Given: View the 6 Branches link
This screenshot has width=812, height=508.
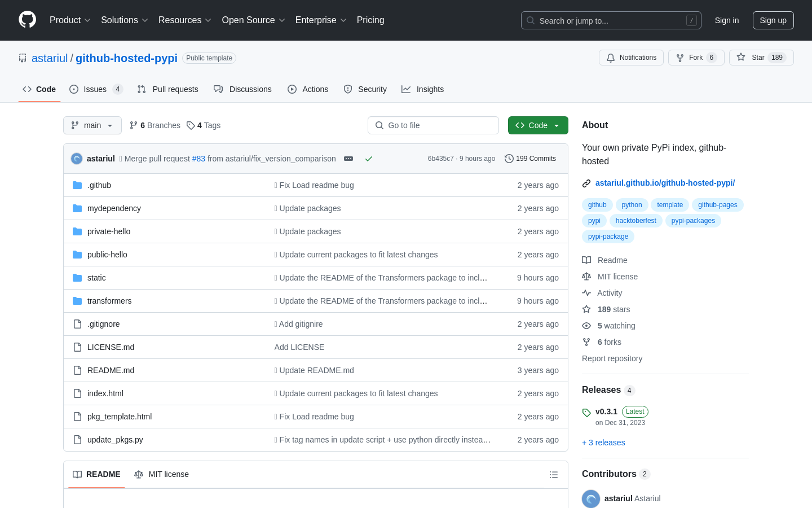Looking at the screenshot, I should tap(155, 125).
